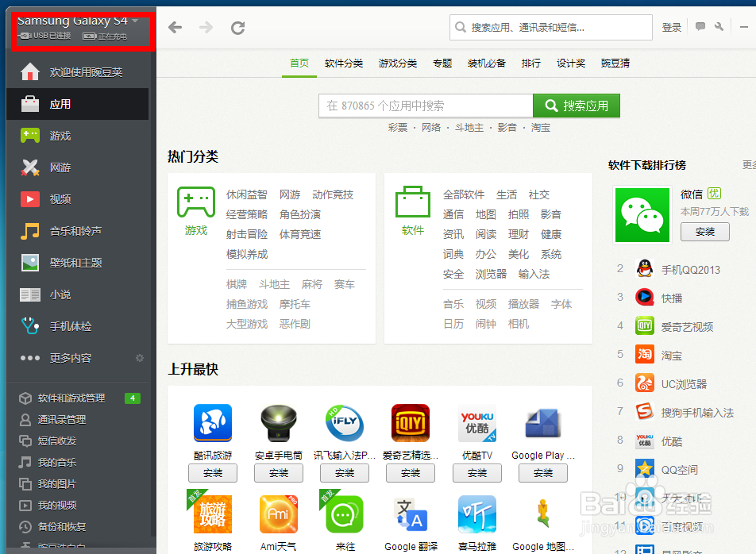
Task: Click the green 搜索应用 button
Action: (577, 106)
